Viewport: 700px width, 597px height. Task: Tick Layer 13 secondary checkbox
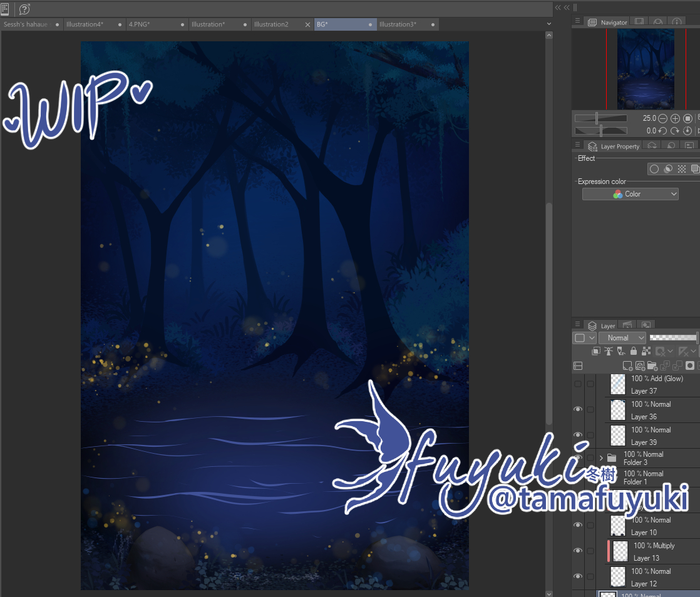[590, 551]
